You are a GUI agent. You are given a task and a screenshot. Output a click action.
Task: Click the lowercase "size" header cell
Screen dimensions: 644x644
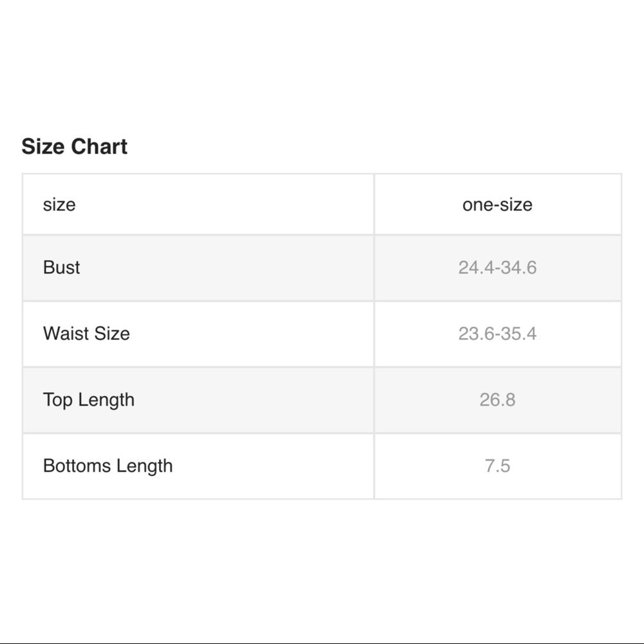click(x=59, y=205)
